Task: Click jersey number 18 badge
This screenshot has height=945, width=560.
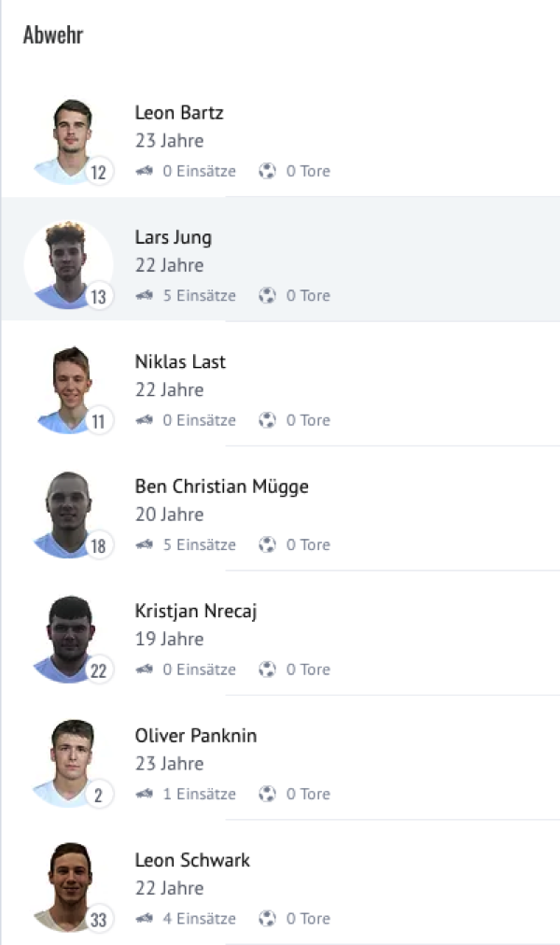Action: 99,546
